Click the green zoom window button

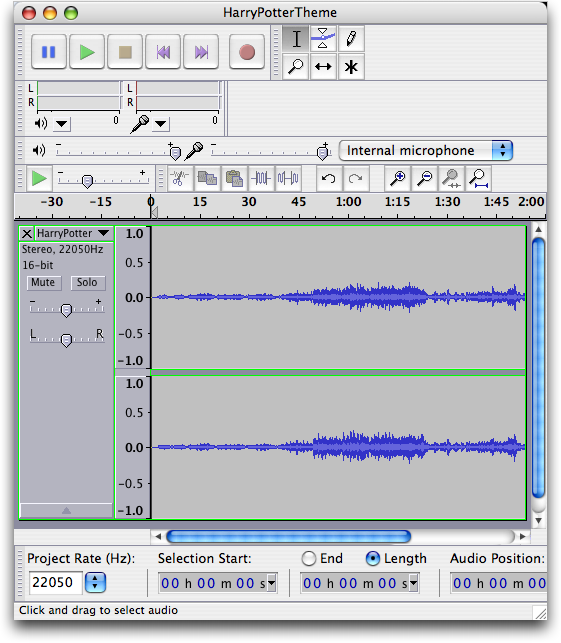pyautogui.click(x=71, y=14)
